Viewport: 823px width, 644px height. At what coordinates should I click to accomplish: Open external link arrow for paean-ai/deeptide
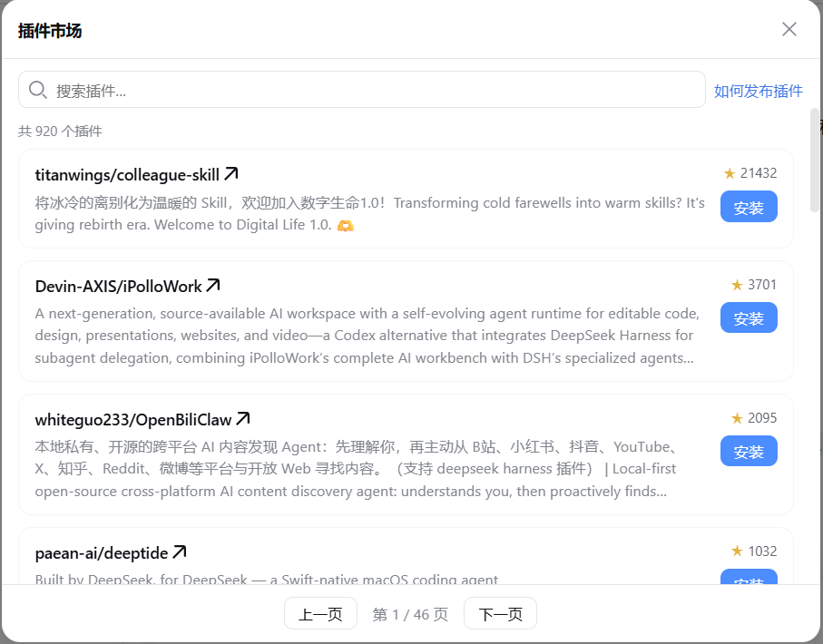tap(180, 552)
